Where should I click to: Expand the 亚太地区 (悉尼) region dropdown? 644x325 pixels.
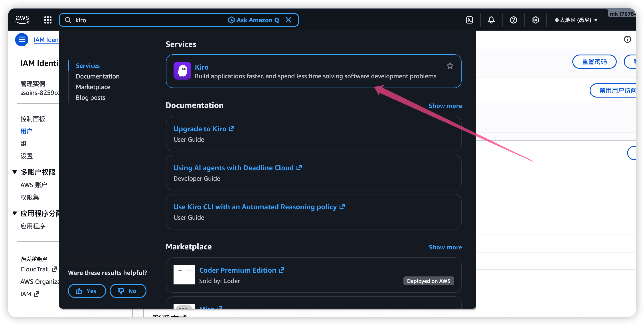[x=576, y=20]
